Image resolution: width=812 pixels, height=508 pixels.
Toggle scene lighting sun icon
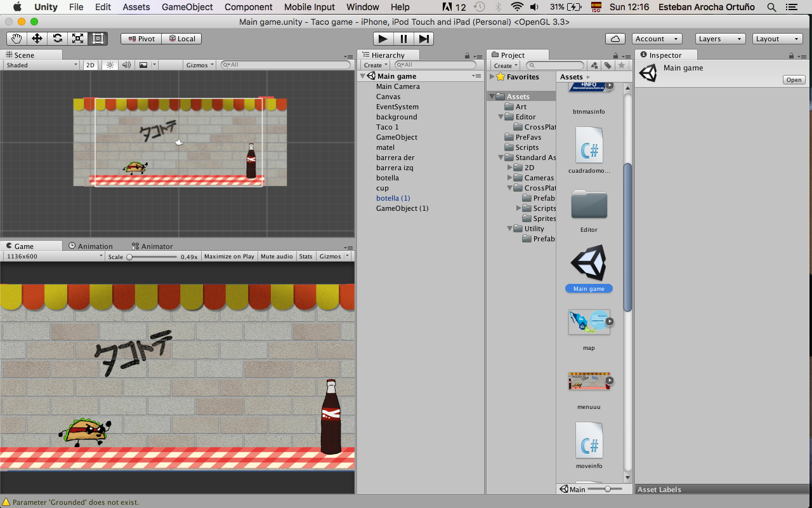point(110,65)
